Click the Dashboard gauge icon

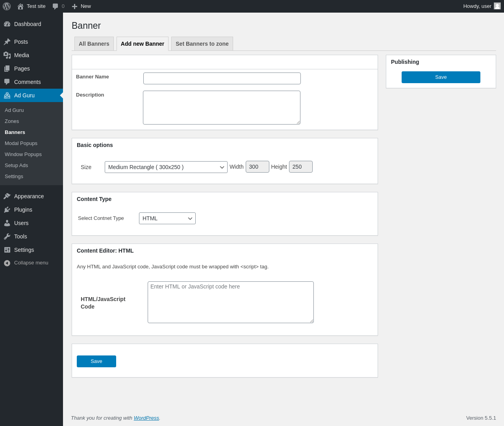[x=7, y=24]
